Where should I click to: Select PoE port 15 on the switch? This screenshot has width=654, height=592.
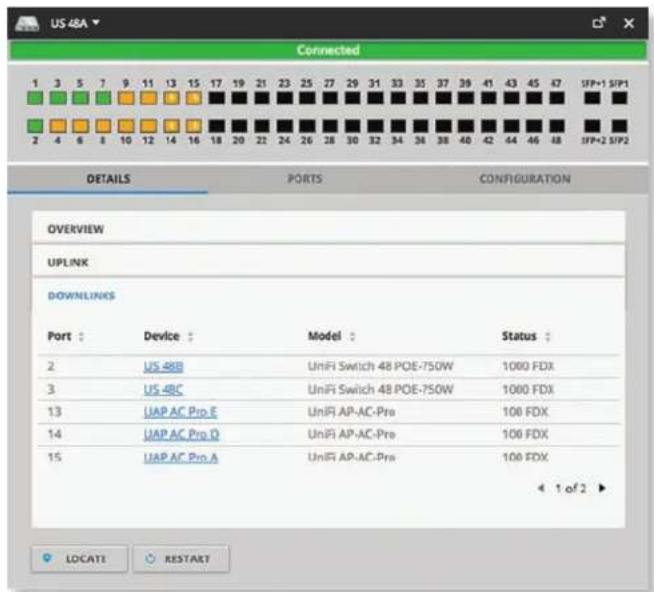click(x=194, y=98)
